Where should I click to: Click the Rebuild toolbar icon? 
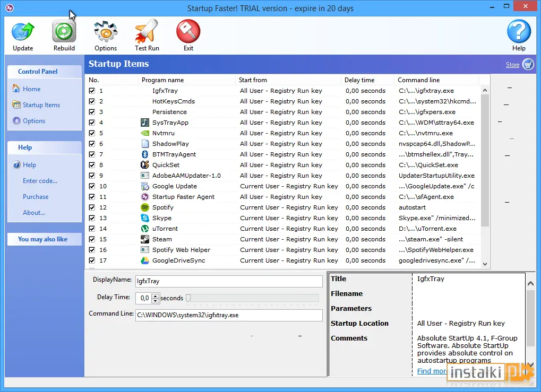tap(64, 32)
